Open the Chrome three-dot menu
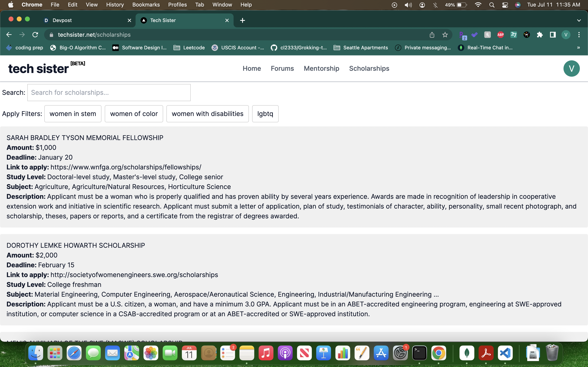The height and width of the screenshot is (367, 588). [x=579, y=35]
